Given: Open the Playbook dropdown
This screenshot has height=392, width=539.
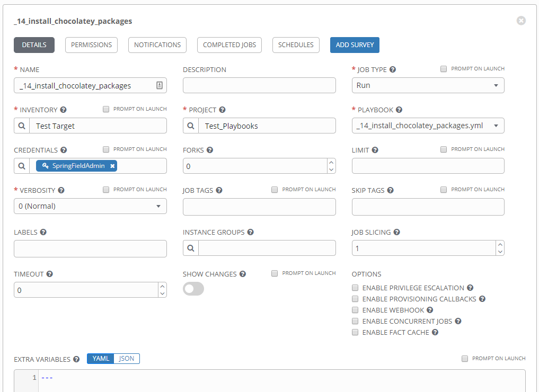Looking at the screenshot, I should pyautogui.click(x=428, y=126).
